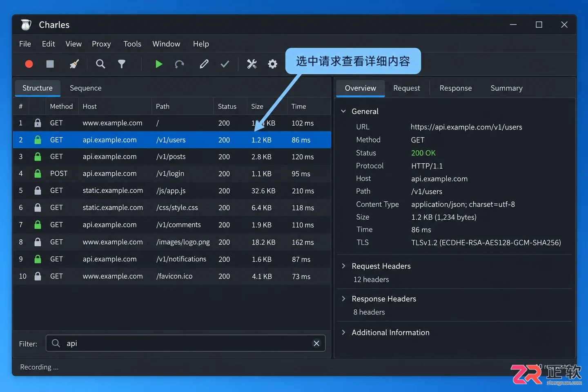Screen dimensions: 588x392
Task: Click the lock icon on /favicon.ico row
Action: 38,276
